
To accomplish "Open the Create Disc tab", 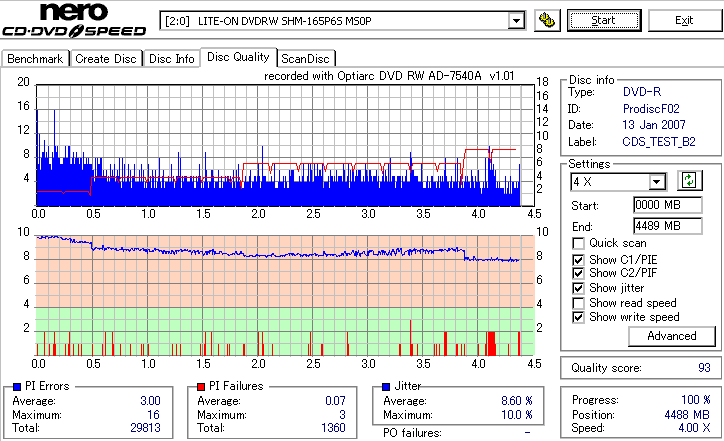I will tap(106, 59).
